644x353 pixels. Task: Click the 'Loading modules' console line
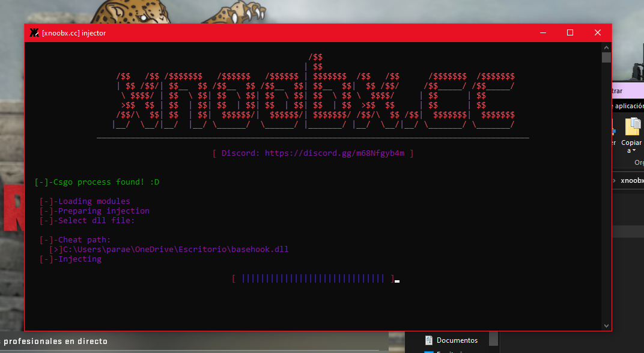point(85,201)
